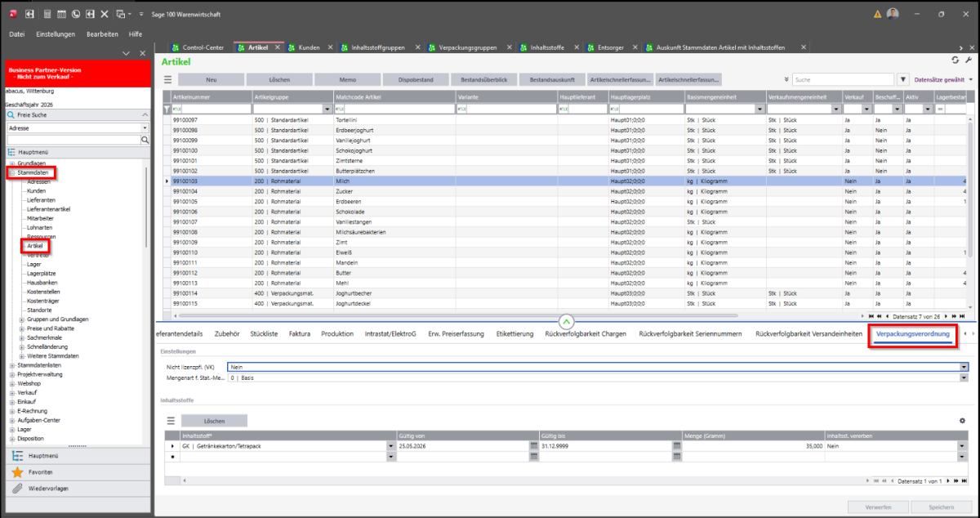980x518 pixels.
Task: Select the Verpackungsverordnung detail tab
Action: coord(912,334)
